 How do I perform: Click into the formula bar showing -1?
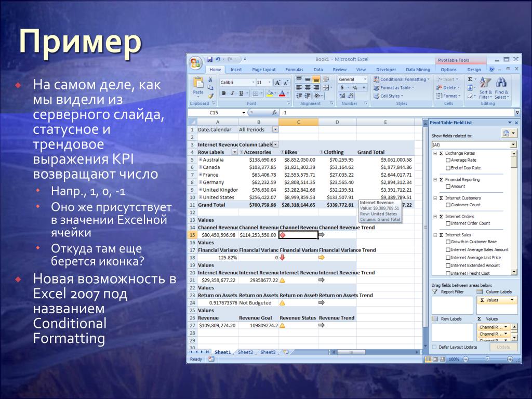click(397, 113)
